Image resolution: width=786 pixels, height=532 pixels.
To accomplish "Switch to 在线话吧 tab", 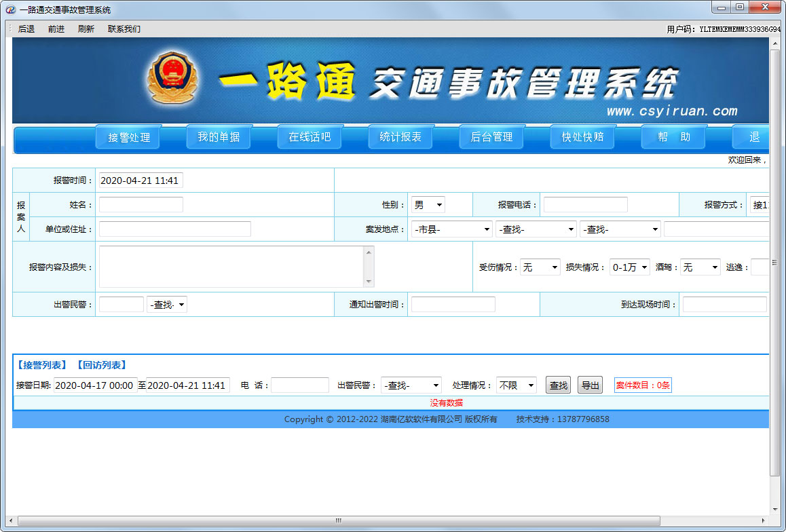I will 310,137.
